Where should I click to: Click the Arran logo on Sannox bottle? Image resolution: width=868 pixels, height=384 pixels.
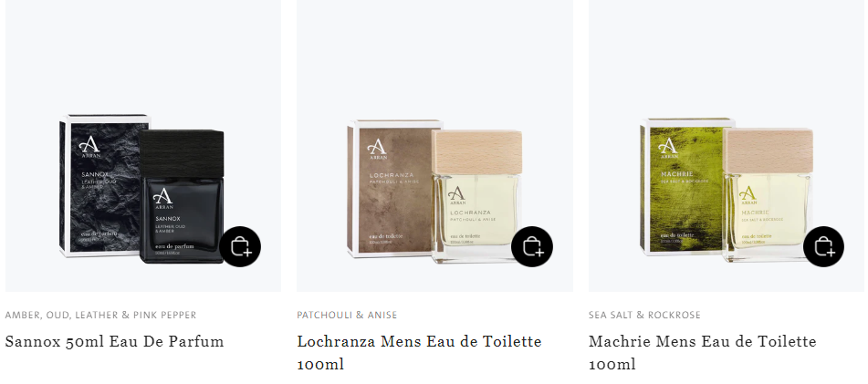(x=163, y=198)
